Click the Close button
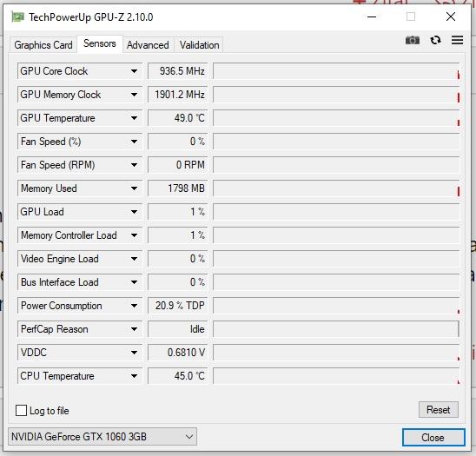Screen dimensions: 476x456 pyautogui.click(x=433, y=438)
